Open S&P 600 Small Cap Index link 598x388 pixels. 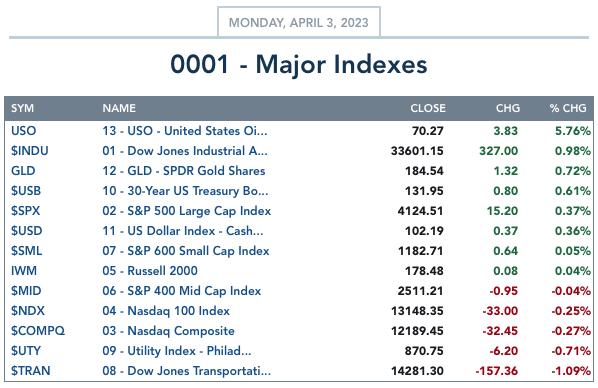[186, 251]
